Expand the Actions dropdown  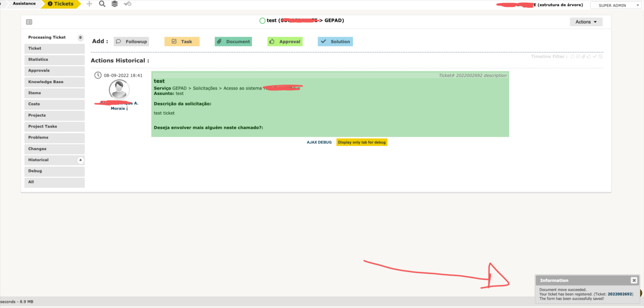(586, 22)
